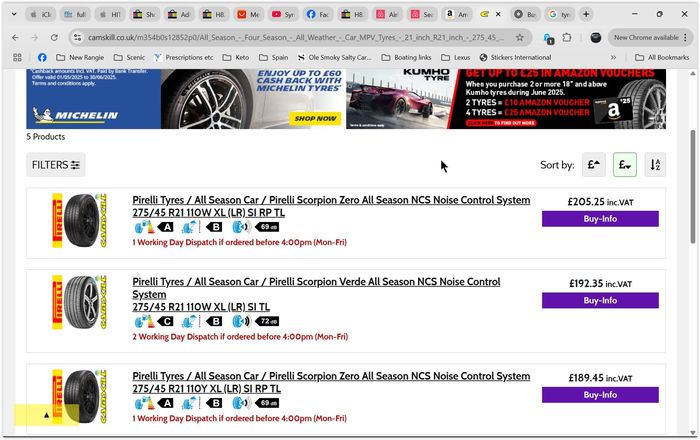Click Buy-Info for £205.25 tyre
The height and width of the screenshot is (440, 700).
tap(600, 219)
